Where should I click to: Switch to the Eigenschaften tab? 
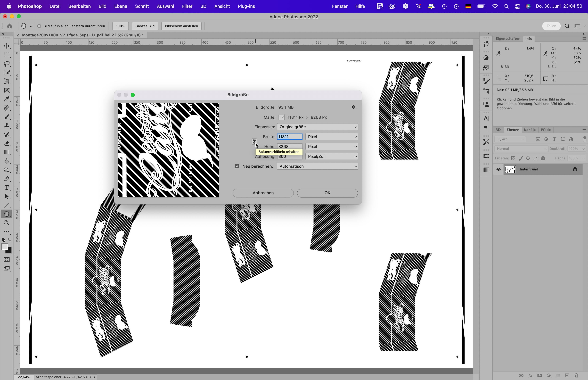(x=508, y=39)
